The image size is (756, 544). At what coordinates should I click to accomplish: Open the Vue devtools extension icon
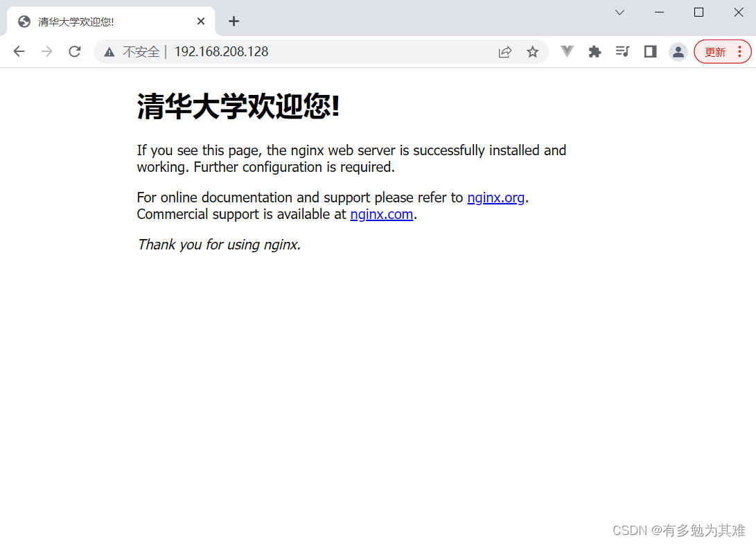(x=567, y=51)
